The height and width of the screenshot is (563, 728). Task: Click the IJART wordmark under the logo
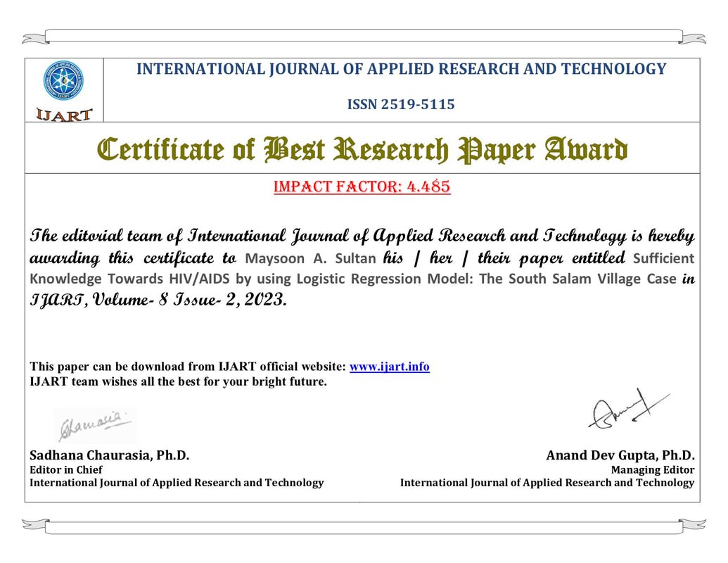point(64,115)
